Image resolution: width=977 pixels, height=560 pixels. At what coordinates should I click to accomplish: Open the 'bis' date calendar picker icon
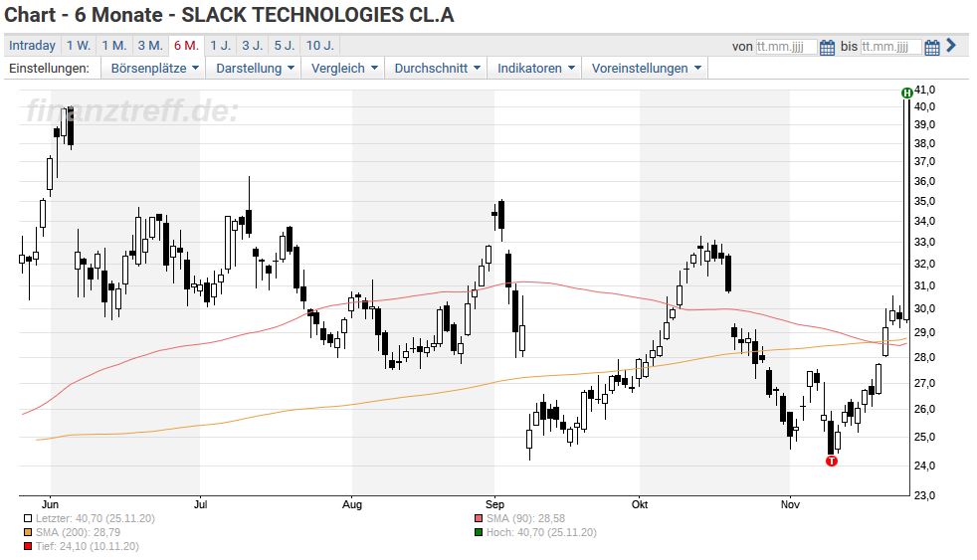(x=931, y=48)
